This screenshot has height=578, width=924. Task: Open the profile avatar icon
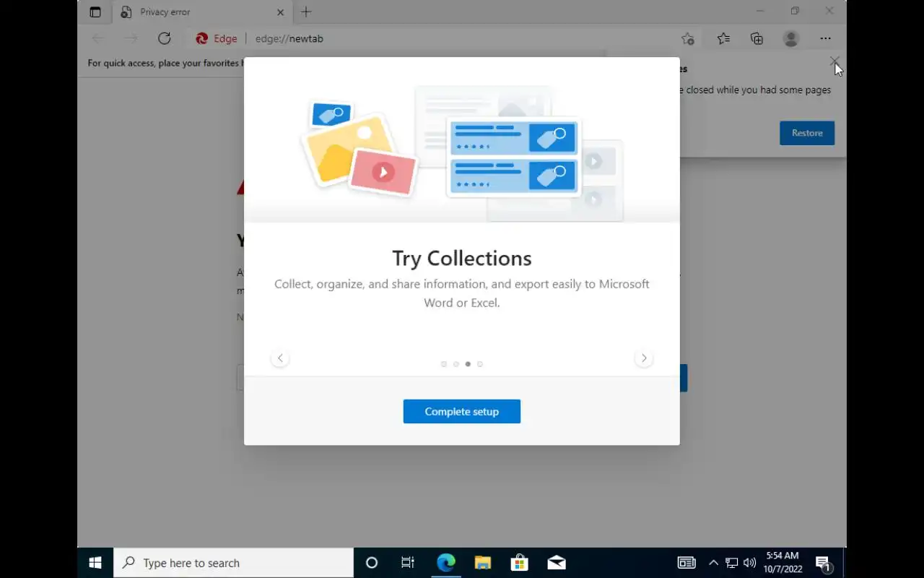pyautogui.click(x=791, y=38)
